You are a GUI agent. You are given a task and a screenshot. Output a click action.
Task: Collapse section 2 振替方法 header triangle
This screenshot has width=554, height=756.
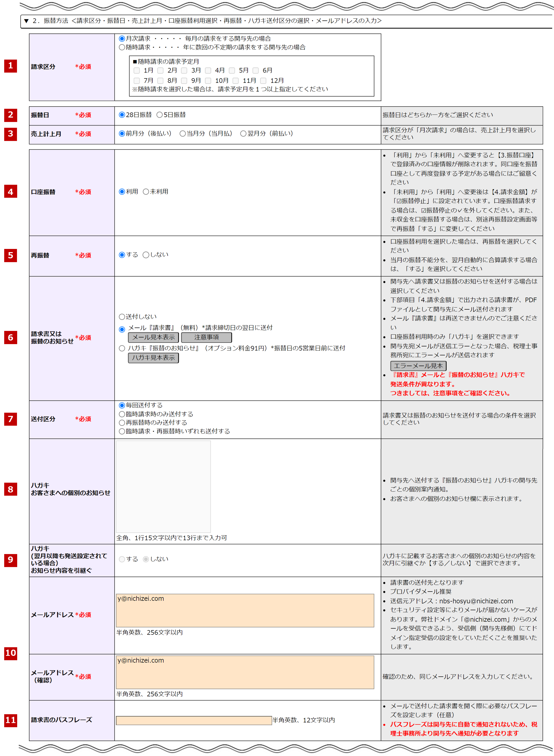[x=27, y=21]
